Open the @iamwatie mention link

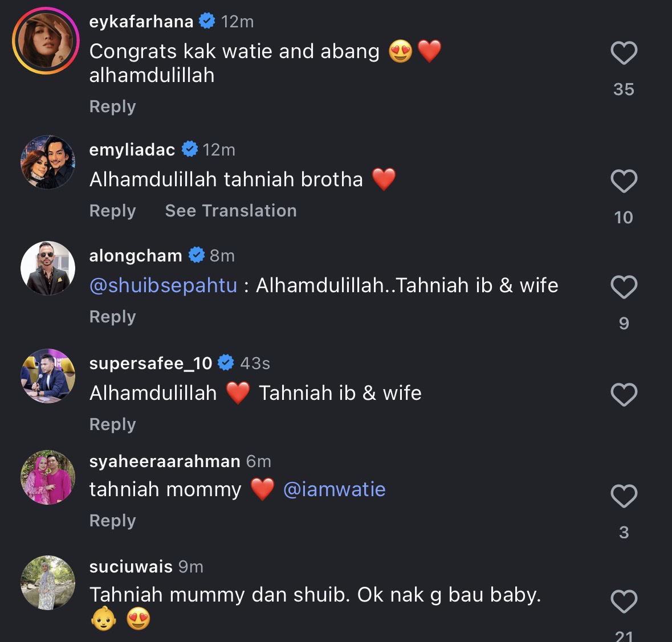[334, 489]
